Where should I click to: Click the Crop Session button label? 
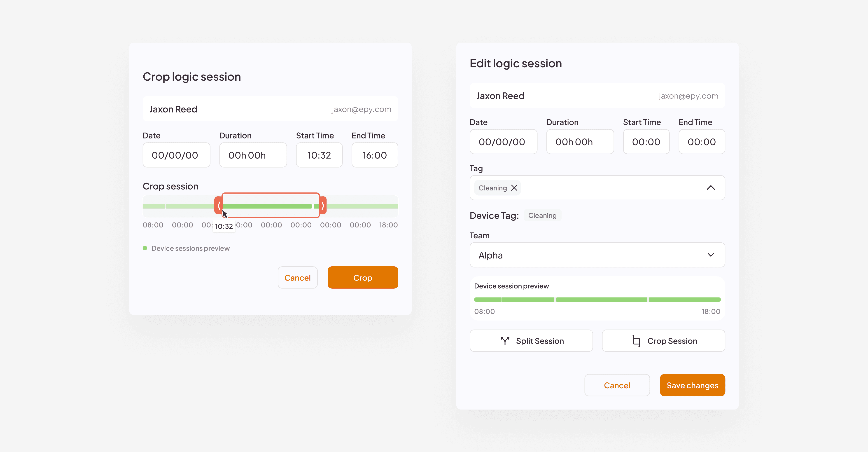click(672, 341)
